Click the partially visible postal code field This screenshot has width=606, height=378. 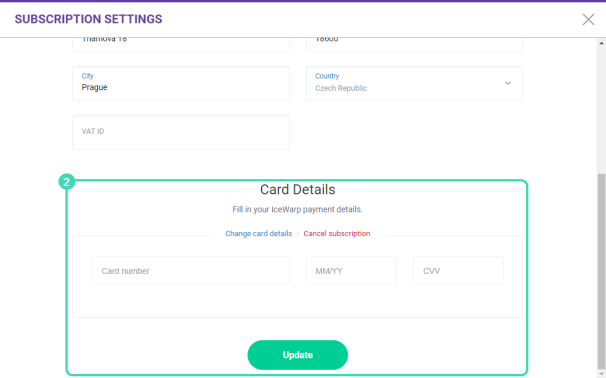click(414, 44)
